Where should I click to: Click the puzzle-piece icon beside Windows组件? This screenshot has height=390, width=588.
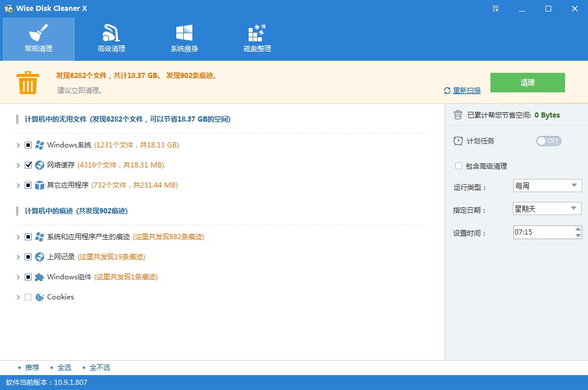coord(39,277)
